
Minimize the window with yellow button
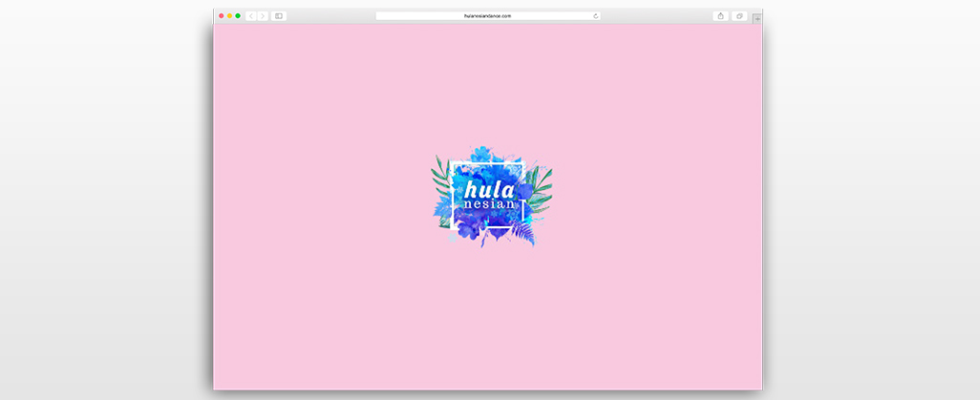pyautogui.click(x=229, y=16)
